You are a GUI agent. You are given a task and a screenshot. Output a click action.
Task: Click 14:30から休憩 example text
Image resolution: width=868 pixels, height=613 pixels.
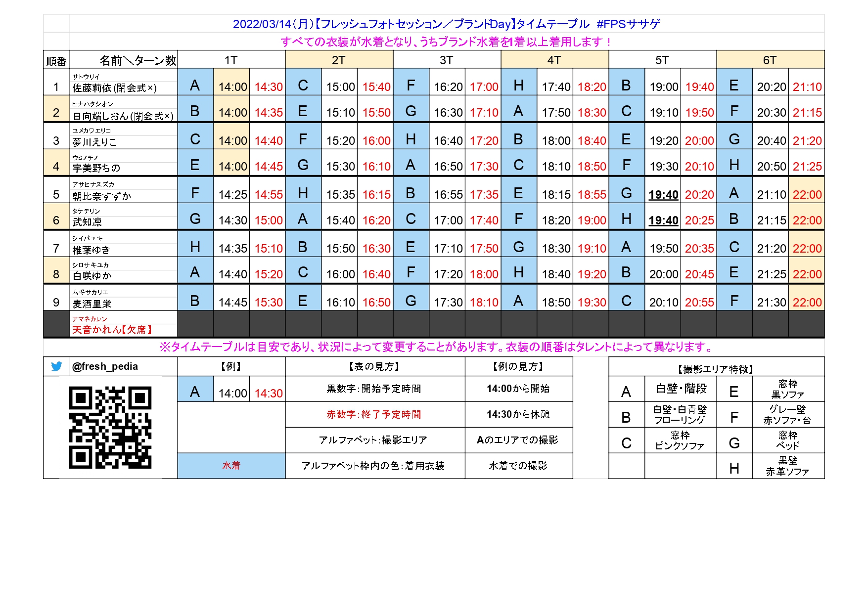pyautogui.click(x=518, y=415)
